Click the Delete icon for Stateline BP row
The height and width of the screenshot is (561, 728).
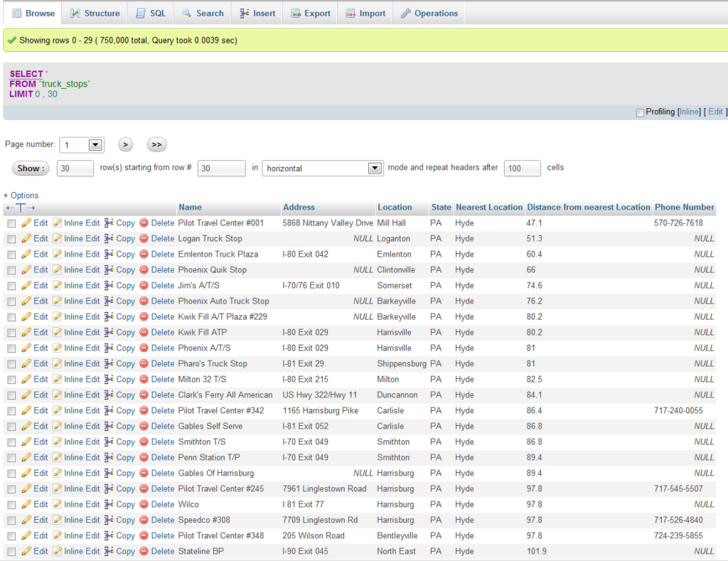coord(144,552)
